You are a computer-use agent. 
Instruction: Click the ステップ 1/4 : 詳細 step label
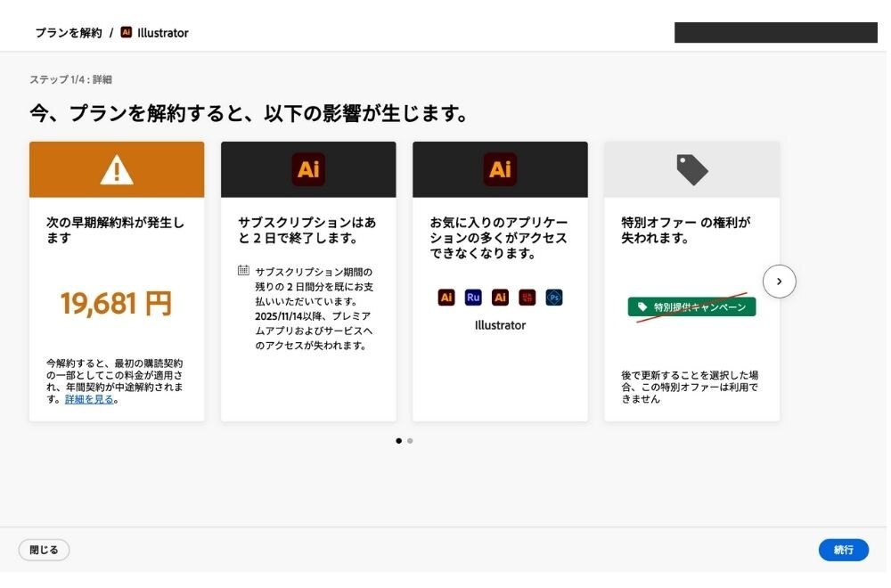click(x=70, y=79)
